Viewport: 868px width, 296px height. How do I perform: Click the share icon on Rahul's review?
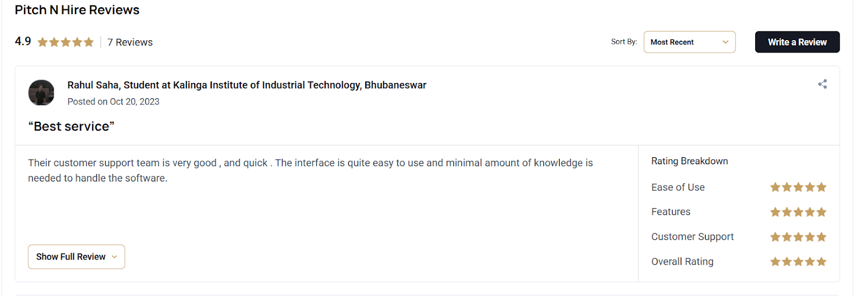(822, 84)
